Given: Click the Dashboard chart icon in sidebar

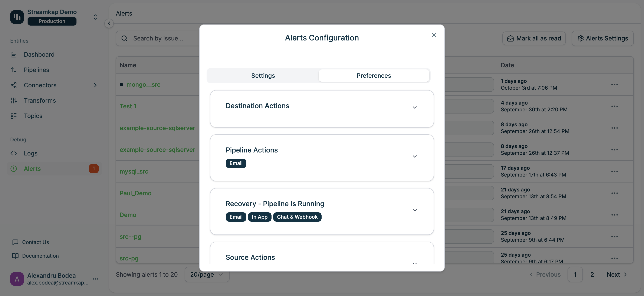Looking at the screenshot, I should tap(13, 55).
